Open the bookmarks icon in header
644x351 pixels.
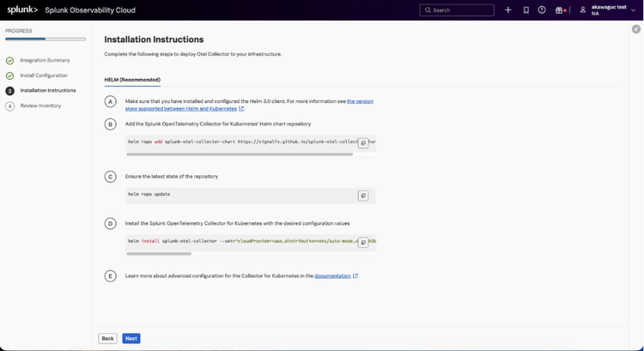(x=526, y=10)
